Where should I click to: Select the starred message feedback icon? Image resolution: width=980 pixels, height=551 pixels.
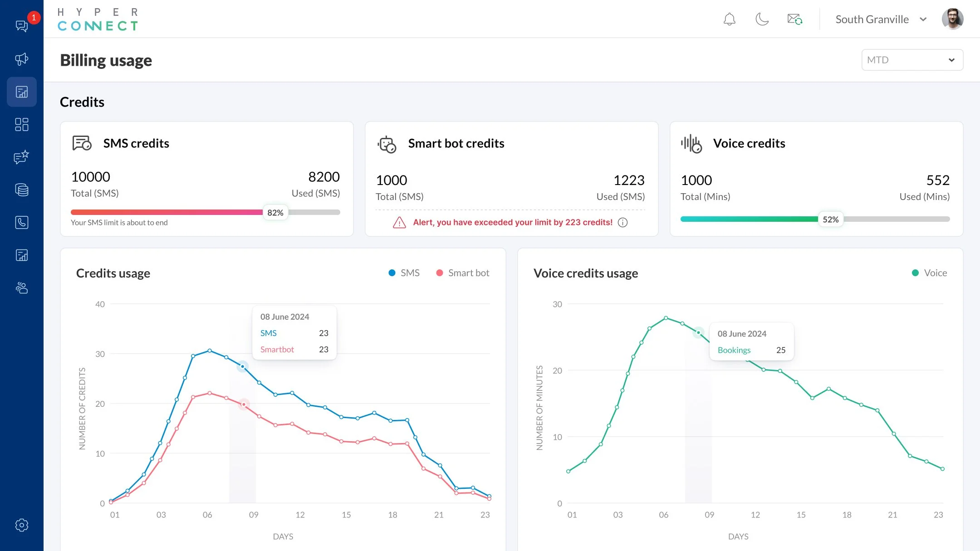[21, 157]
